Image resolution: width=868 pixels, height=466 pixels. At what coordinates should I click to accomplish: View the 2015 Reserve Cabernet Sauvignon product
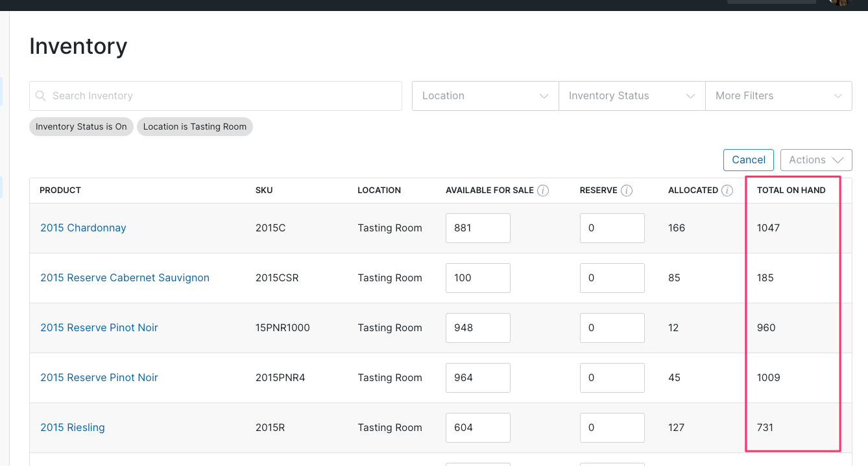click(x=125, y=277)
